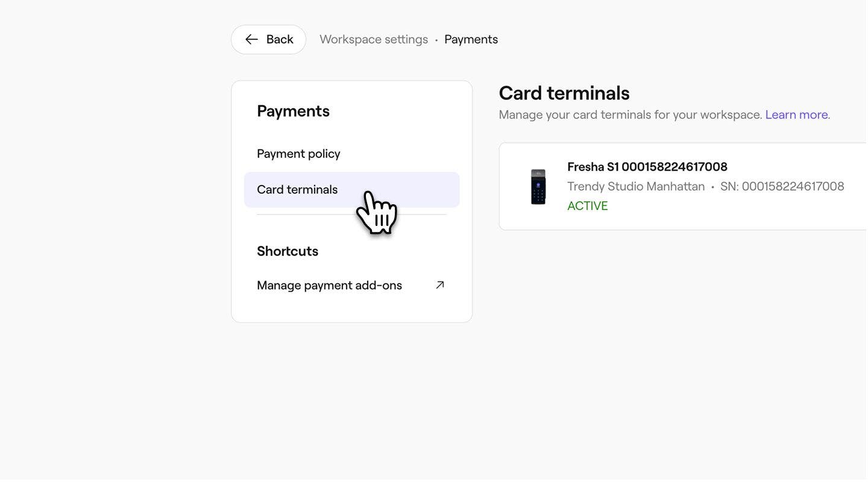Click the Back button label

tap(280, 40)
